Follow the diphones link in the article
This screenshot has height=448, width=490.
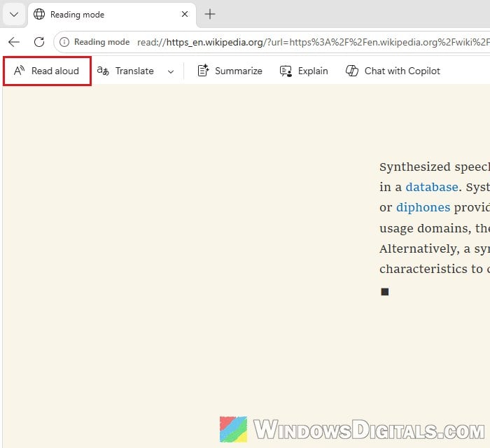point(423,207)
